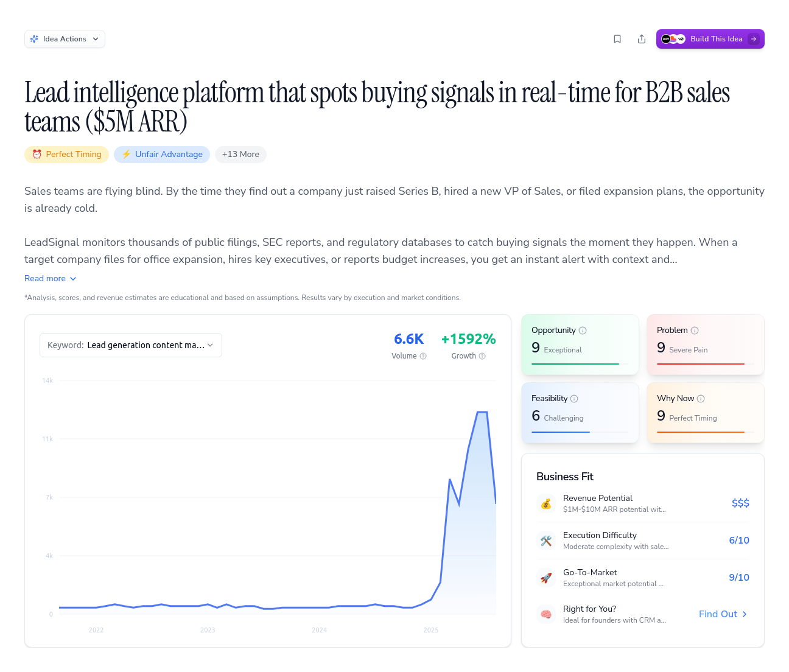Select the Perfect Timing tag
Viewport: 789px width, 672px height.
pyautogui.click(x=66, y=155)
